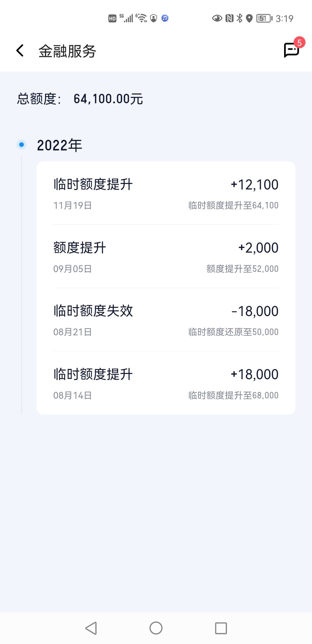
Task: Tap the music app status bar icon
Action: 165,18
